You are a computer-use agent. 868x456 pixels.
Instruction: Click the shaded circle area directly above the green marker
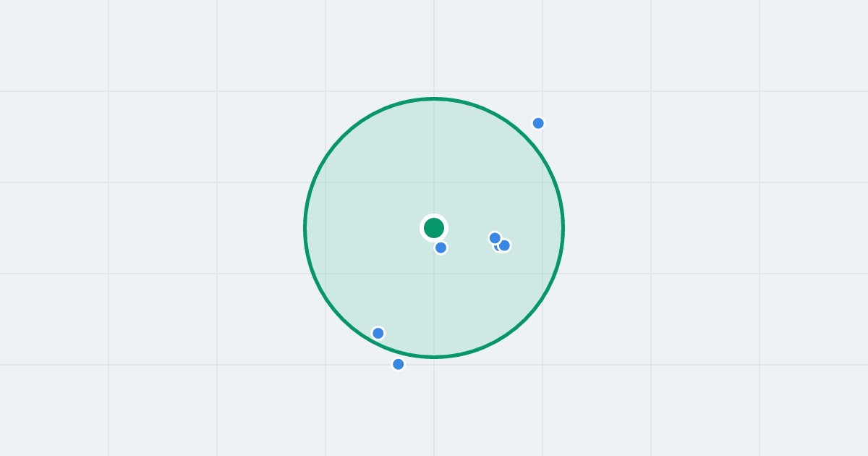click(434, 159)
